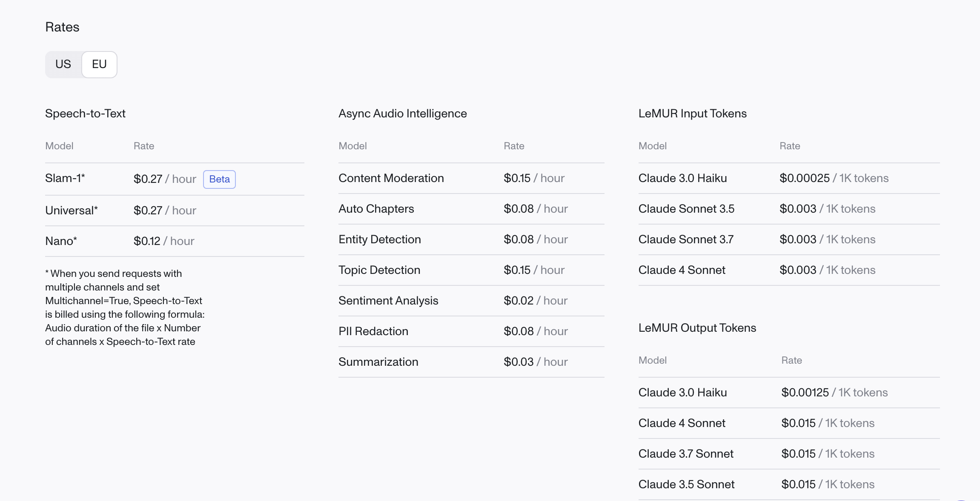Select the PII Redaction entry
The width and height of the screenshot is (980, 501).
point(471,331)
